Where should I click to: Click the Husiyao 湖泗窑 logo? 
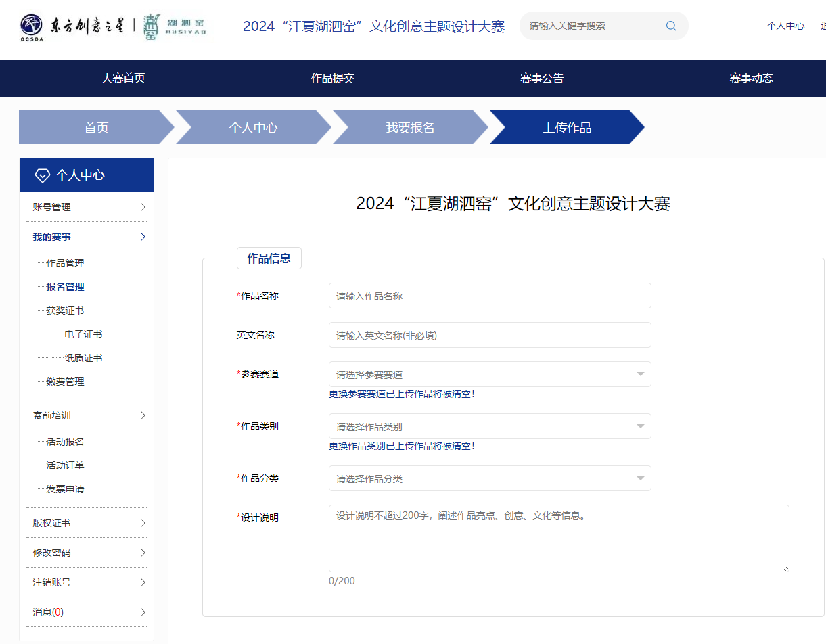click(175, 26)
